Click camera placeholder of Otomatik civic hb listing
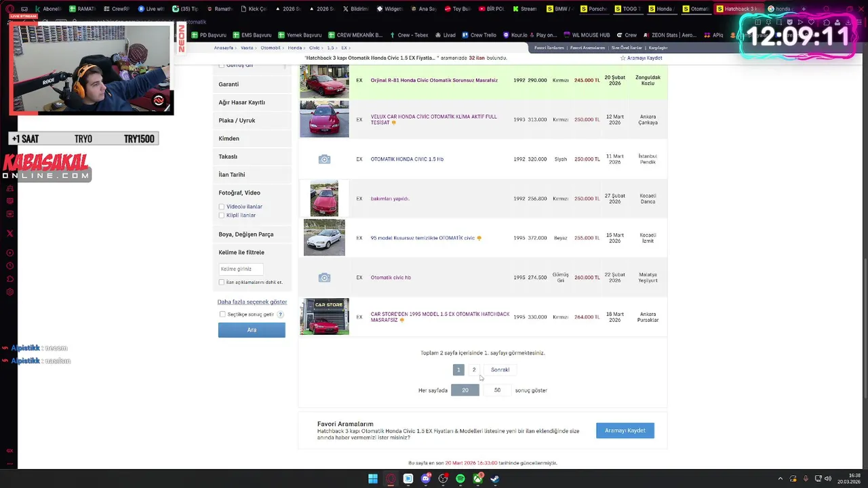Screen dimensions: 868x488 coord(324,277)
